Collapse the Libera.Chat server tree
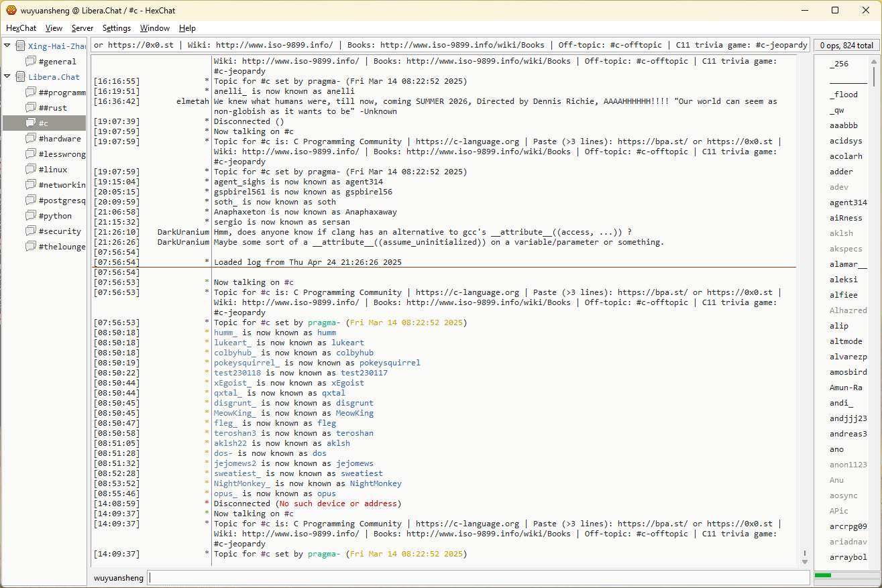This screenshot has width=882, height=588. pos(7,77)
